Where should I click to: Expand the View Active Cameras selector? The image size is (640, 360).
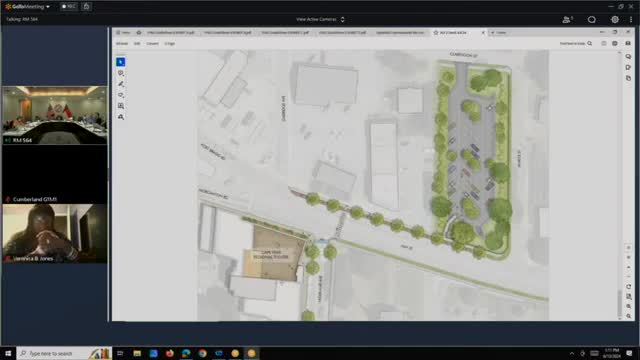[320, 19]
